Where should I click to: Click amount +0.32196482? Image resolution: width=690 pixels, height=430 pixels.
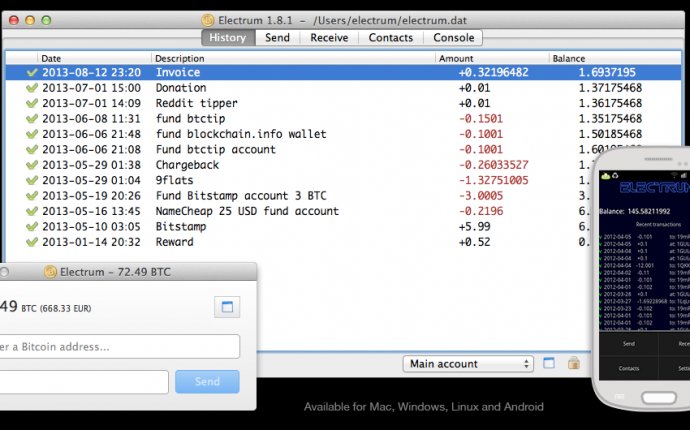[x=493, y=73]
